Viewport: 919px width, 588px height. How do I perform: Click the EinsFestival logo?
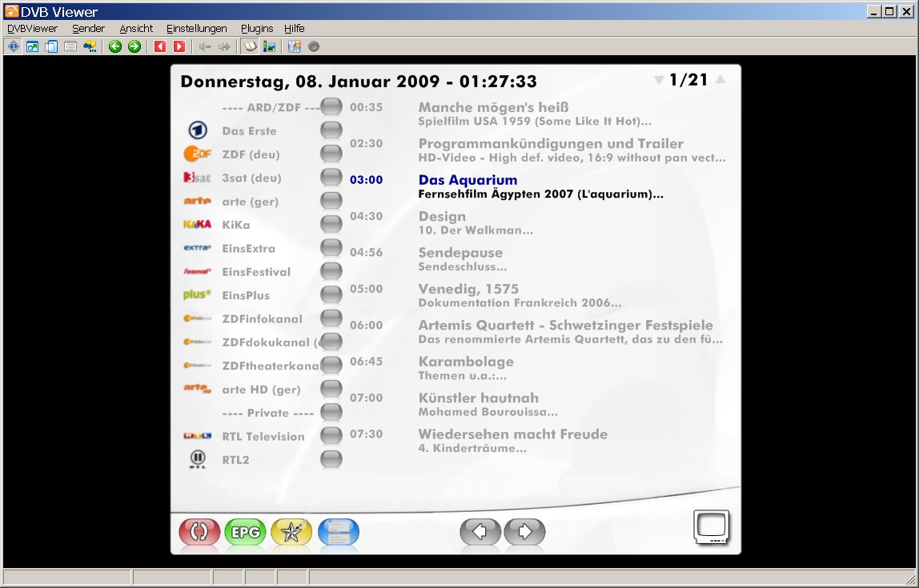point(197,271)
